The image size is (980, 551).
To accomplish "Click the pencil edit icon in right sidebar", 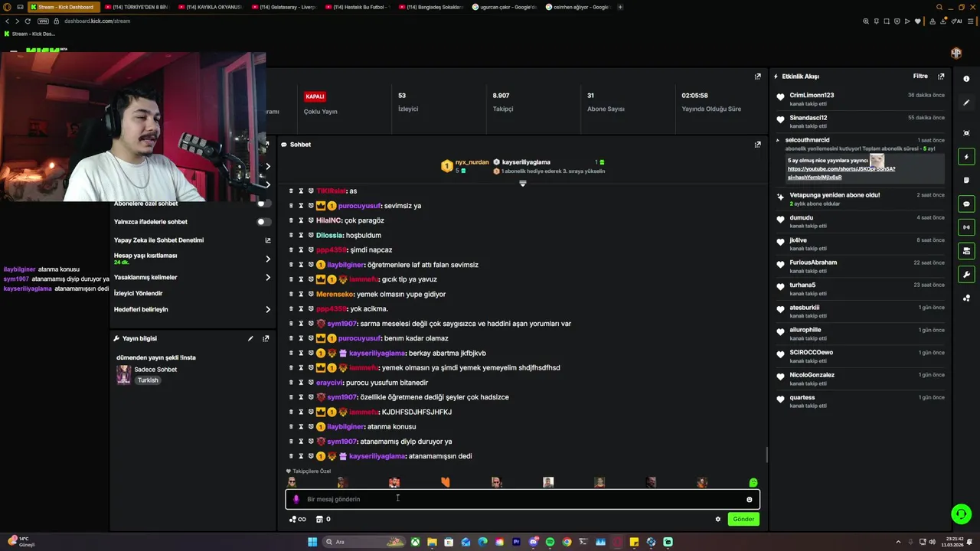I will [x=966, y=103].
